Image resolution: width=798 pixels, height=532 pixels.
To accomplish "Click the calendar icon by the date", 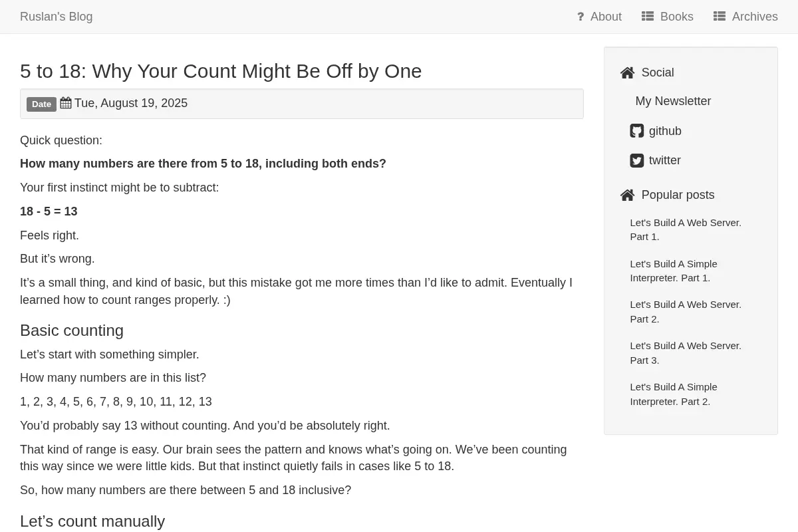I will click(66, 103).
